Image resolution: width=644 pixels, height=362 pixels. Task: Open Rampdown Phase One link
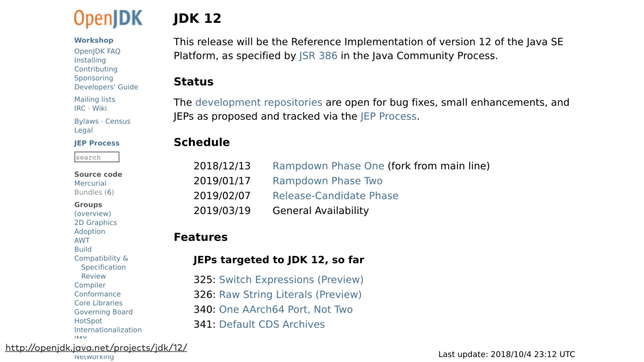click(328, 166)
